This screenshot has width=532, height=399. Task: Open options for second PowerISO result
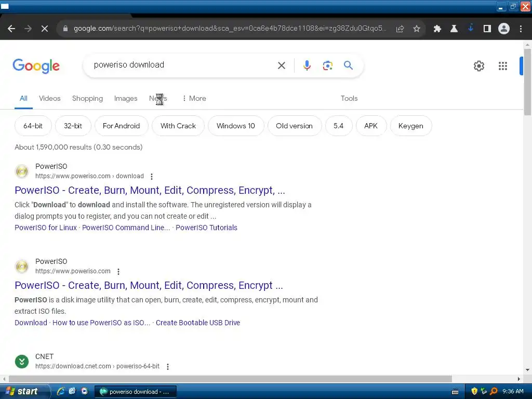coord(118,271)
